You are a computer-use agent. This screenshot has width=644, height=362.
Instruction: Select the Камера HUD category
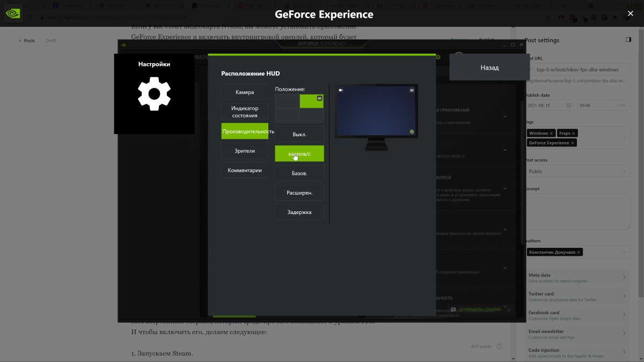pos(245,92)
